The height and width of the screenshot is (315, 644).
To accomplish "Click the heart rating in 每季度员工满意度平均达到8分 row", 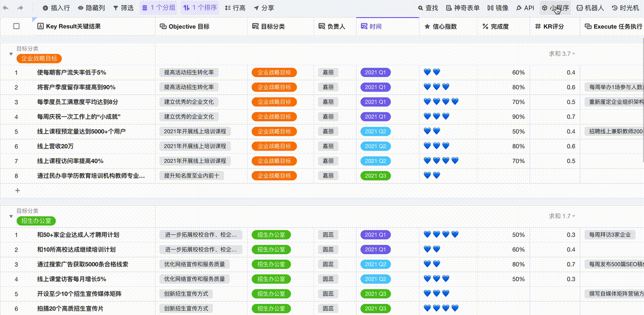I will coord(441,102).
